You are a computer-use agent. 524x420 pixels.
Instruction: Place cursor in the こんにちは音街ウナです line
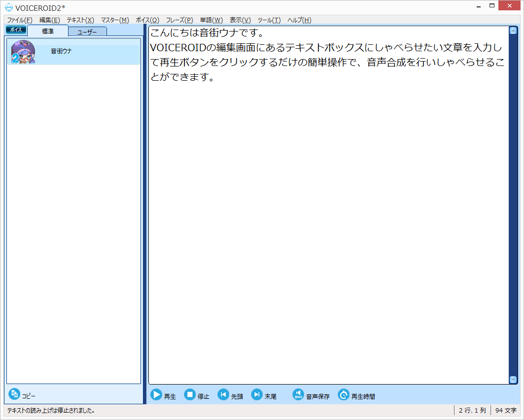pyautogui.click(x=207, y=33)
